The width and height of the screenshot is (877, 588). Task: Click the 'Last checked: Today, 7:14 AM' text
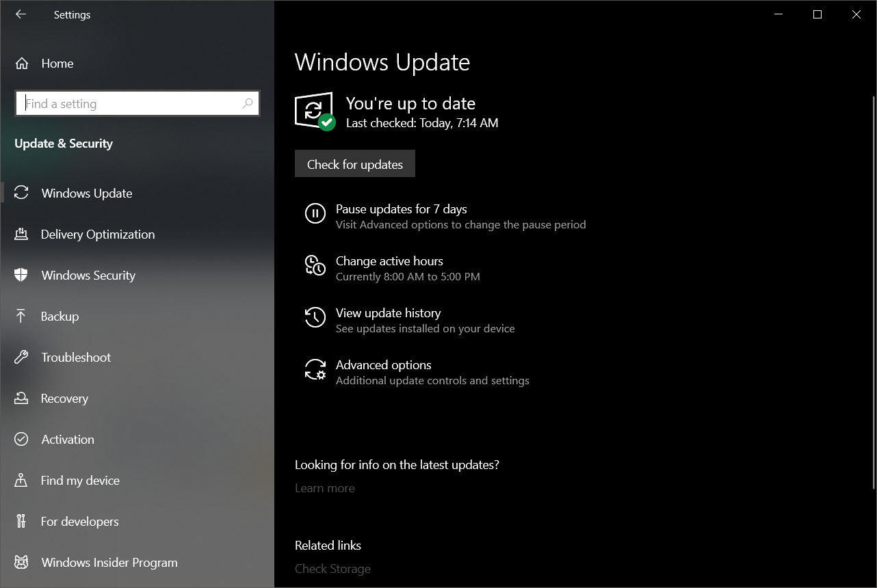[422, 123]
